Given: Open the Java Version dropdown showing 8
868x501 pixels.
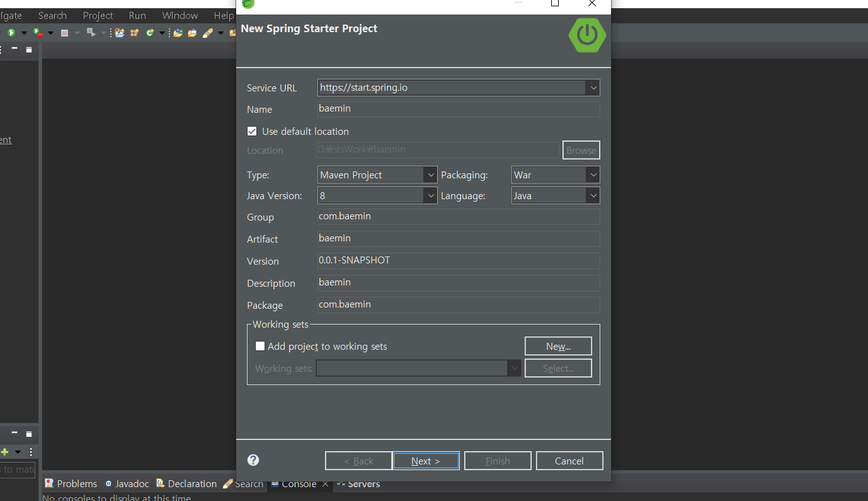Looking at the screenshot, I should point(430,195).
